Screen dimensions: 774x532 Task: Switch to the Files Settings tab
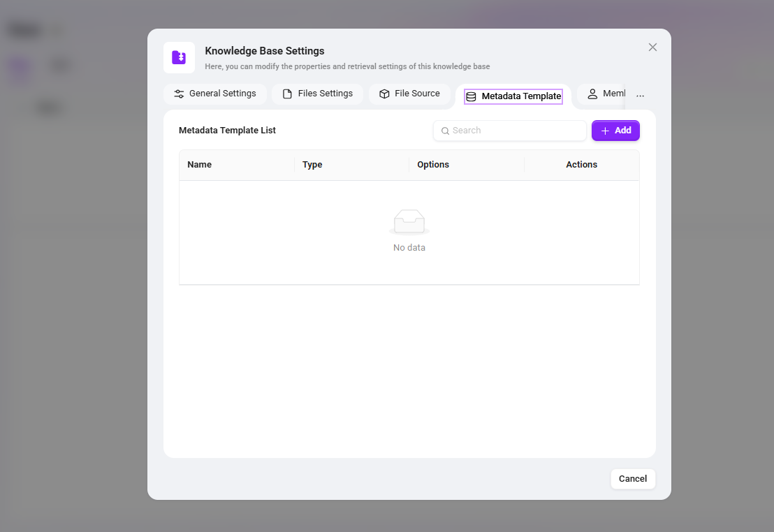coord(317,94)
